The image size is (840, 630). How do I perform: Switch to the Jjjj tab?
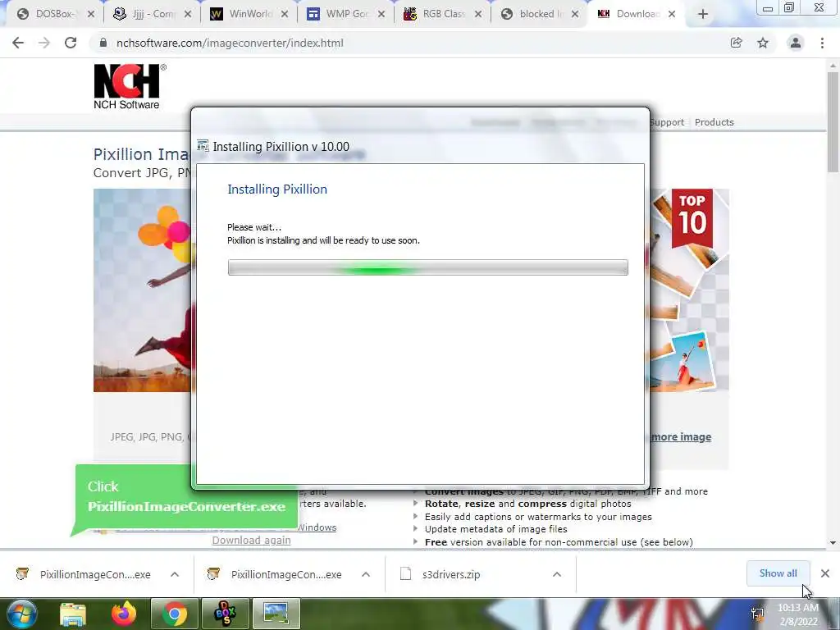click(152, 14)
